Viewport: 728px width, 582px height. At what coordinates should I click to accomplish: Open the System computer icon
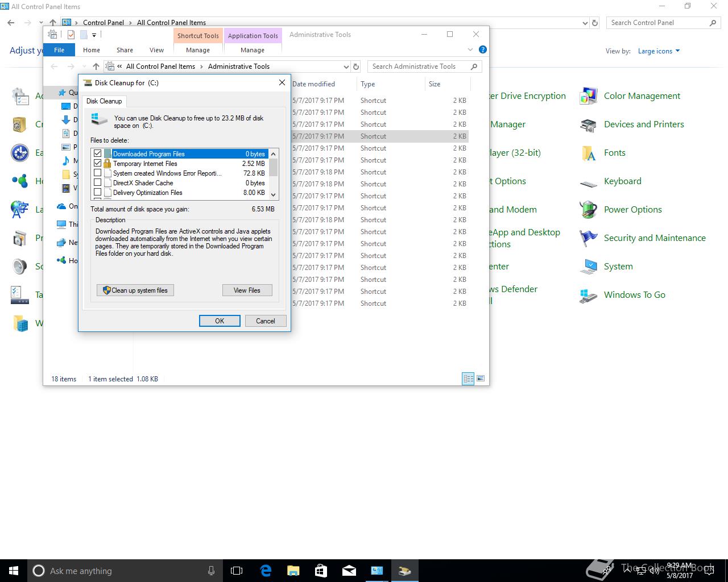(x=588, y=267)
